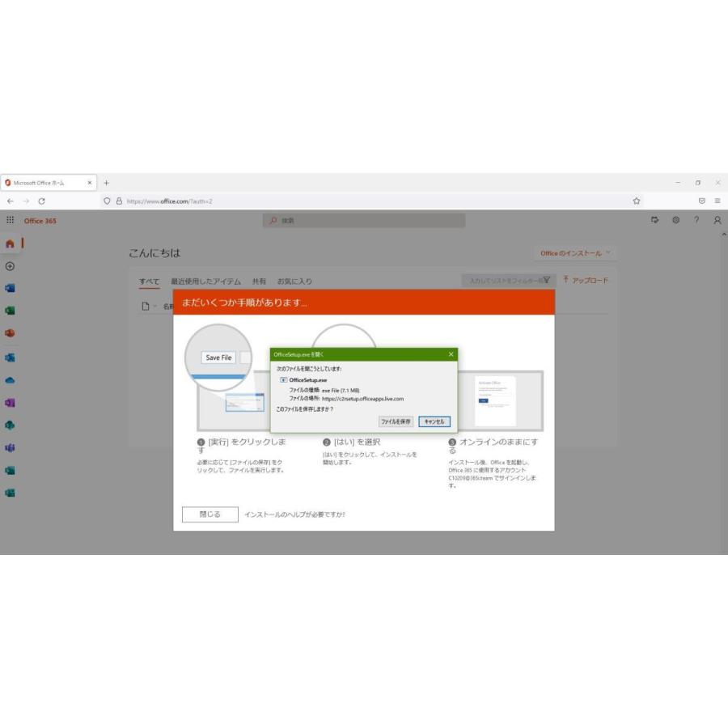The image size is (728, 728).
Task: Open PowerPoint from the left sidebar
Action: [10, 333]
